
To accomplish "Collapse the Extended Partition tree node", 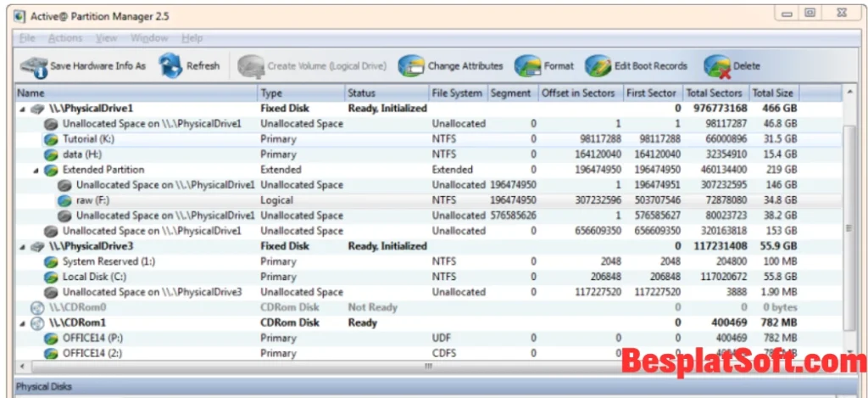I will 36,171.
